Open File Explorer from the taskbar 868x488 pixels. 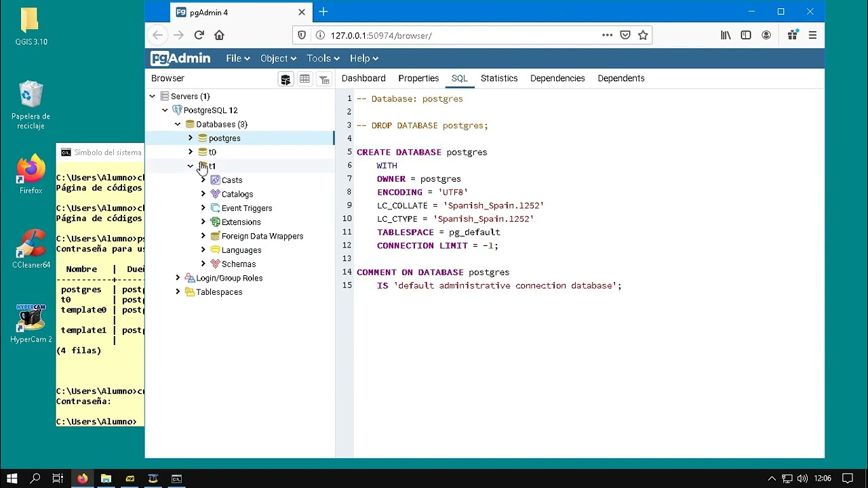pyautogui.click(x=106, y=479)
